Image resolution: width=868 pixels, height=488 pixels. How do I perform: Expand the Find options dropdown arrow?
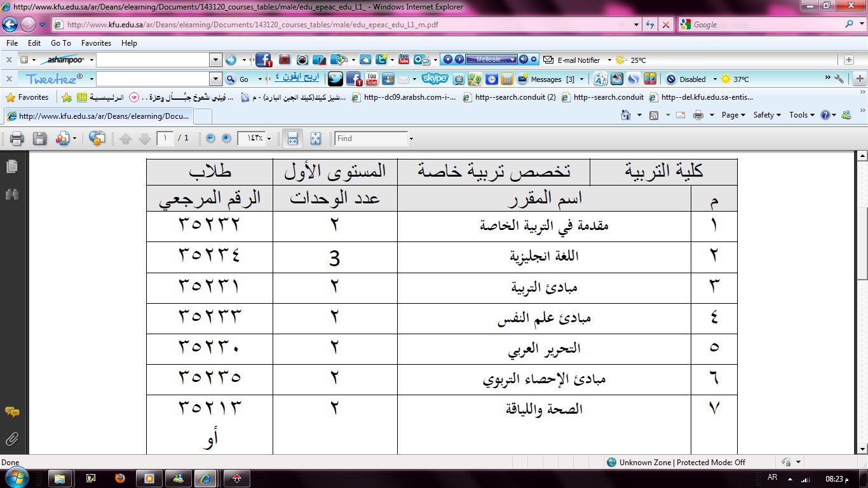(411, 139)
